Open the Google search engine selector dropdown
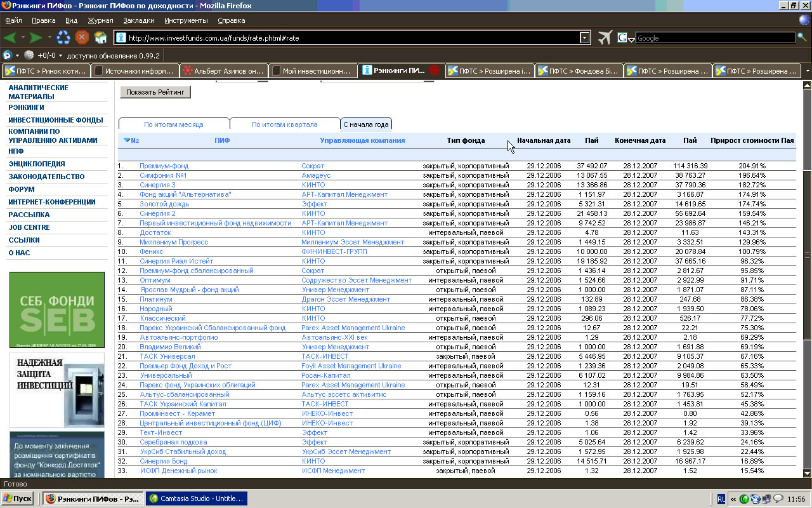Screen dimensions: 812x508 click(x=631, y=39)
